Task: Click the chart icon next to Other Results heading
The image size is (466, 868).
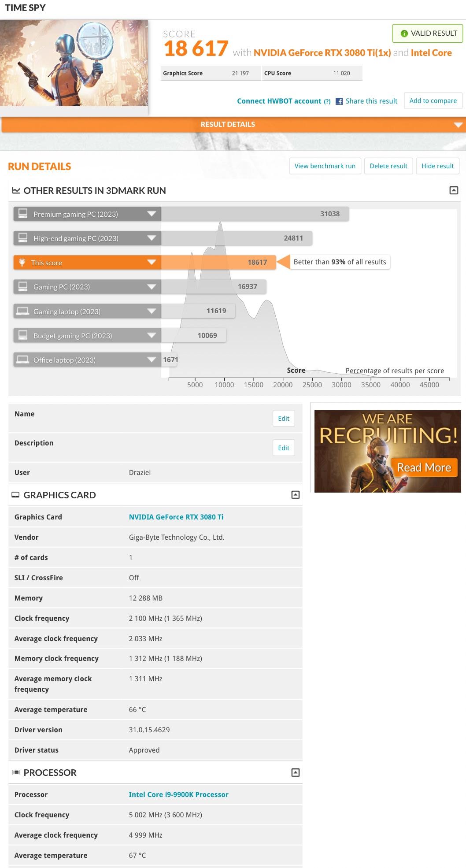Action: click(x=16, y=190)
